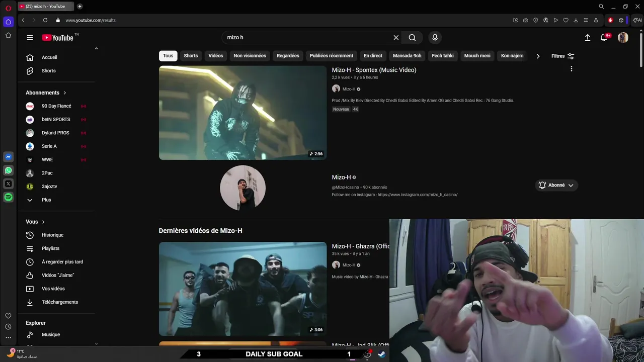The height and width of the screenshot is (362, 644).
Task: Open beIN SPORTS subscription channel
Action: (56, 120)
